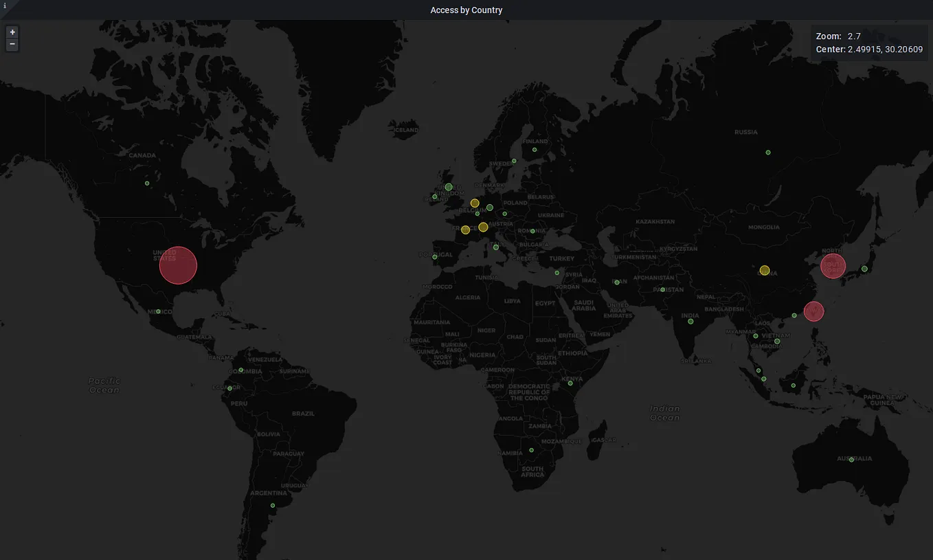The image size is (933, 560).
Task: Click the Mongolia country label
Action: click(x=764, y=227)
